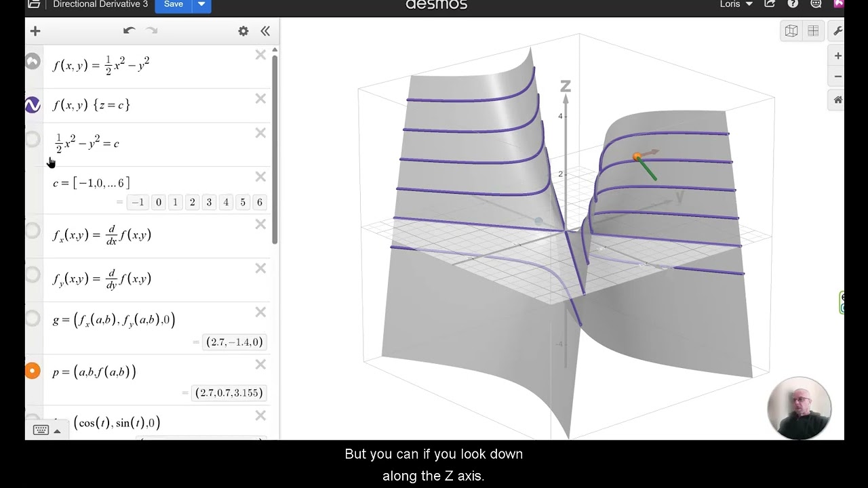The image size is (868, 488).
Task: Open the Loris account menu
Action: pyautogui.click(x=736, y=4)
